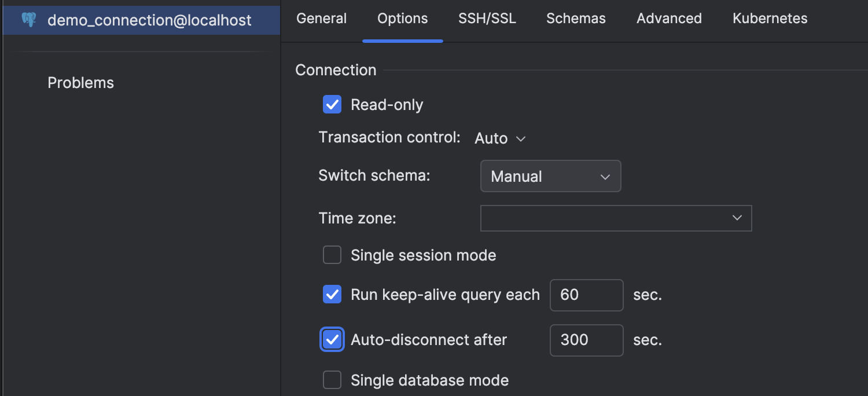Image resolution: width=868 pixels, height=396 pixels.
Task: Select demo_connection@localhost data source
Action: 141,20
